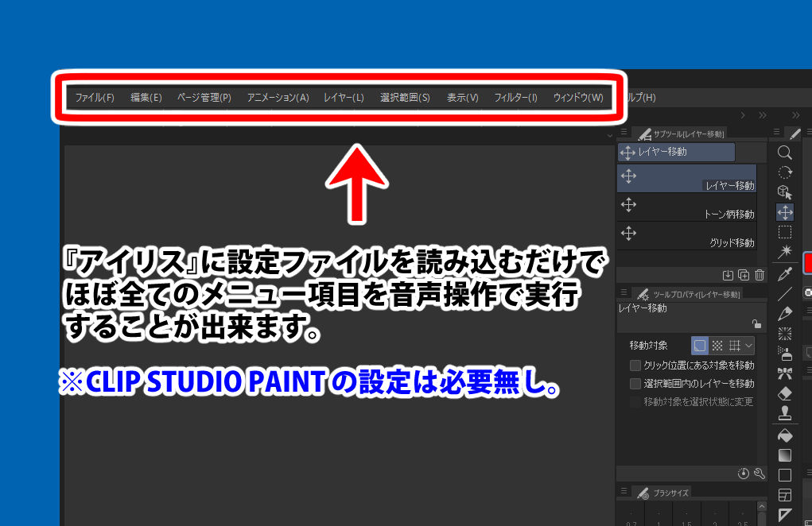Click brush size panel scroll up arrow

pos(761,506)
